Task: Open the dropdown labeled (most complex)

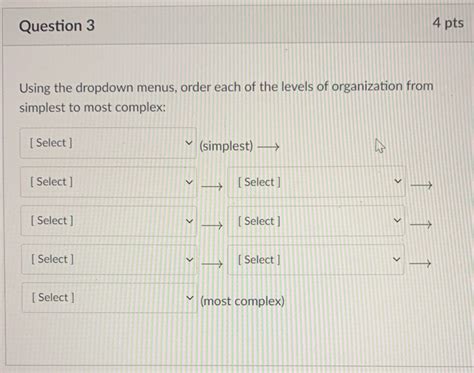Action: pos(110,298)
